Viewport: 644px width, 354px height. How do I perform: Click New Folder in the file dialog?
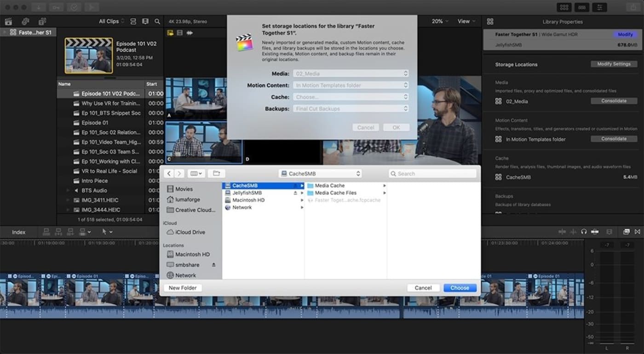pyautogui.click(x=183, y=288)
